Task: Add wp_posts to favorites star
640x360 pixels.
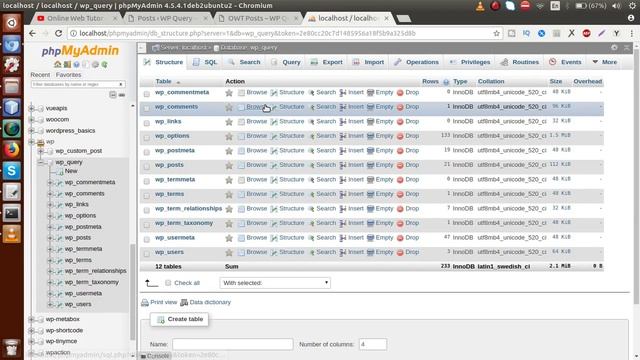Action: [x=229, y=165]
